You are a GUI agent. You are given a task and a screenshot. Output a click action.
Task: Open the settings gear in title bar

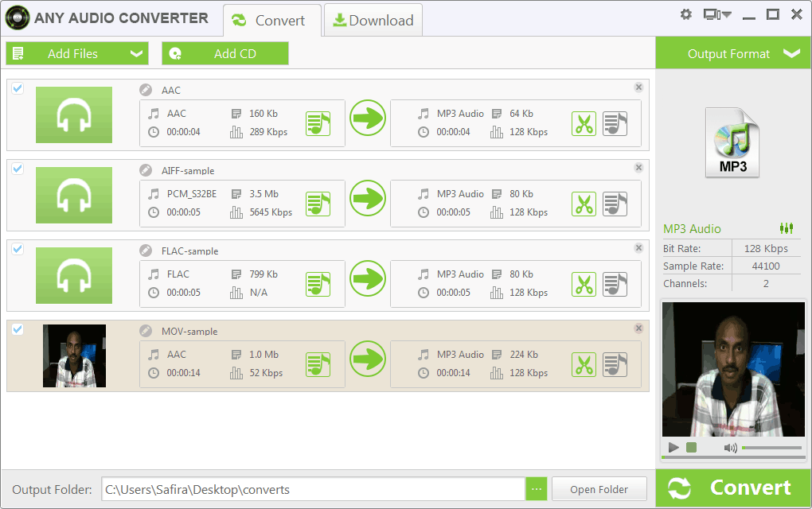(x=685, y=14)
